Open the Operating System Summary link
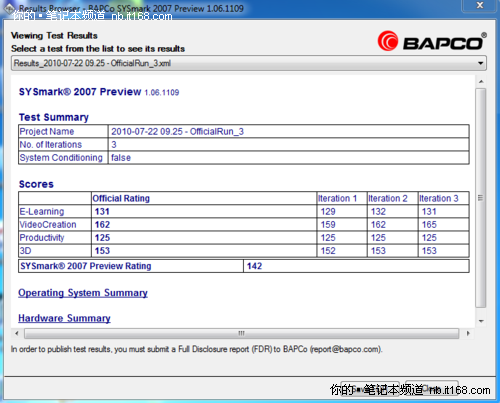 (x=83, y=293)
